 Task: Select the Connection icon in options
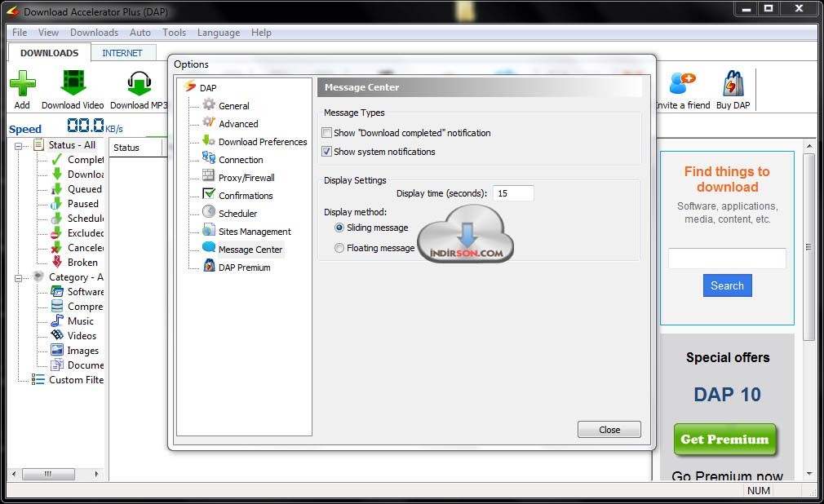coord(209,158)
